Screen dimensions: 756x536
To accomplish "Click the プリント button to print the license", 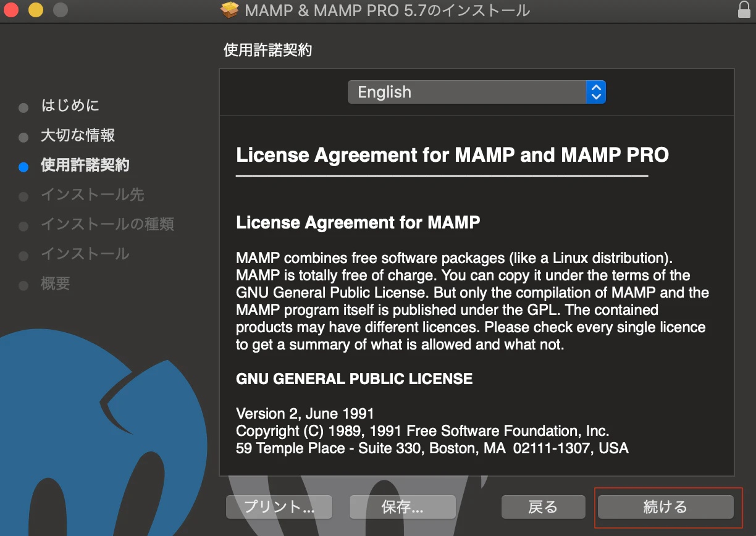I will click(279, 507).
